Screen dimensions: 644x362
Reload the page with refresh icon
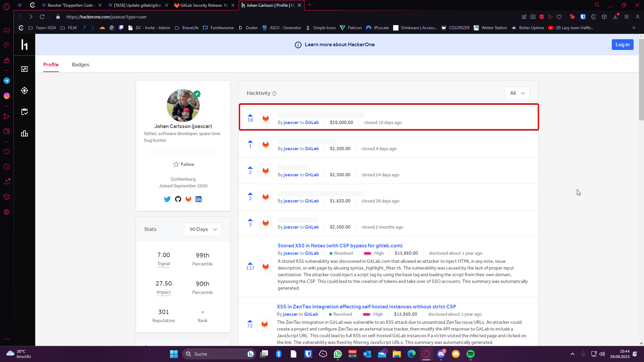click(x=42, y=17)
